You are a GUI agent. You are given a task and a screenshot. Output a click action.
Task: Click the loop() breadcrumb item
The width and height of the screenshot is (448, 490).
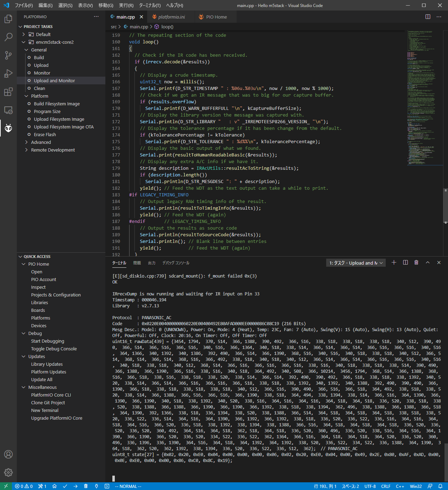click(x=164, y=27)
